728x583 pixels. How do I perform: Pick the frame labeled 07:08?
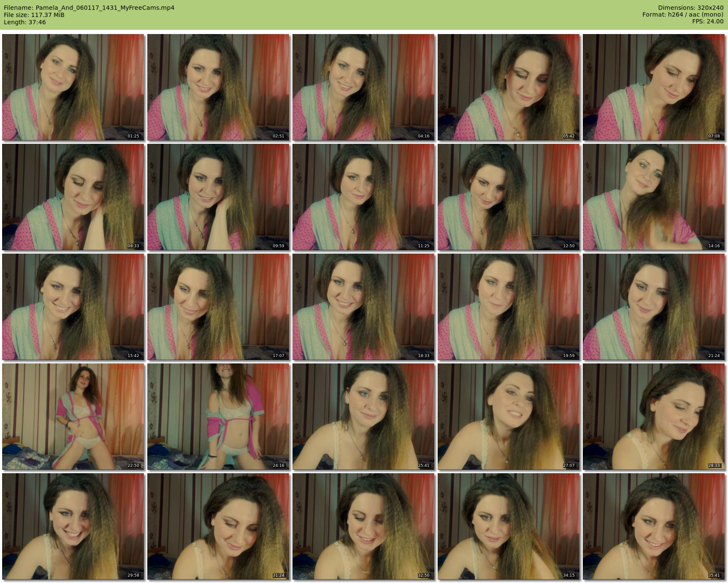point(653,87)
